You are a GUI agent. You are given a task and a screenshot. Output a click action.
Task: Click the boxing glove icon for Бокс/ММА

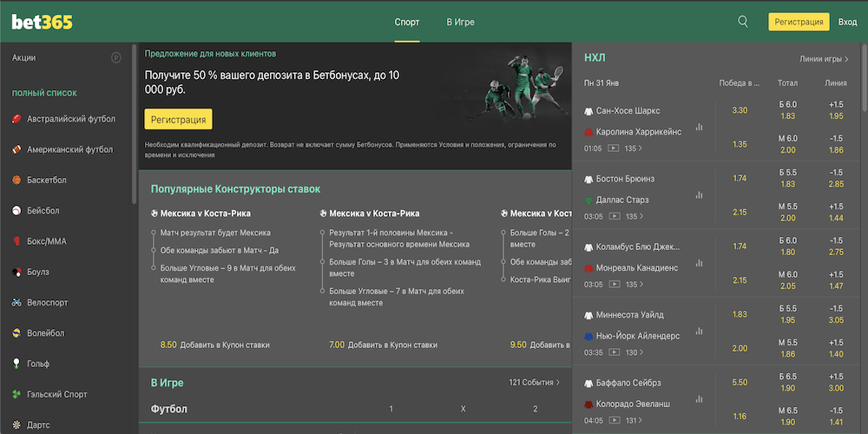[x=16, y=241]
